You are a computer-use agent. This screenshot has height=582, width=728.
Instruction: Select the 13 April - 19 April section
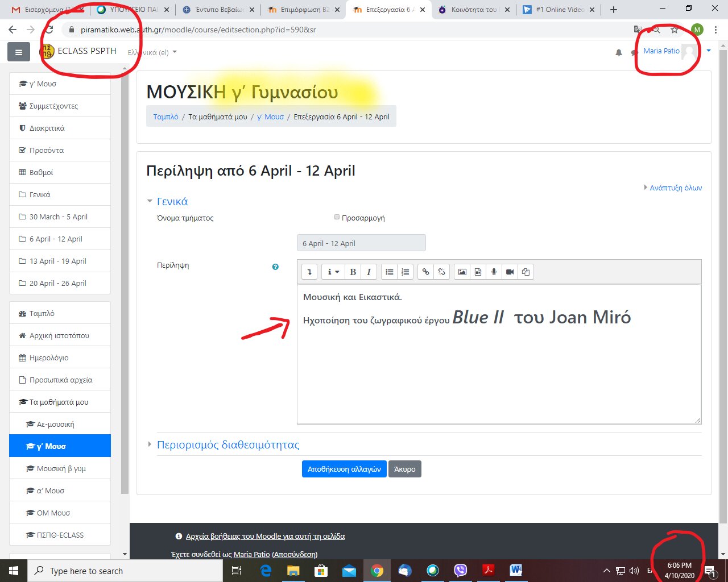[57, 261]
